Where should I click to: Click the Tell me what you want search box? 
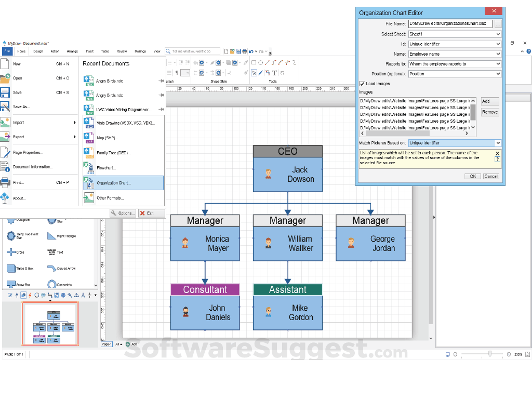tap(192, 51)
